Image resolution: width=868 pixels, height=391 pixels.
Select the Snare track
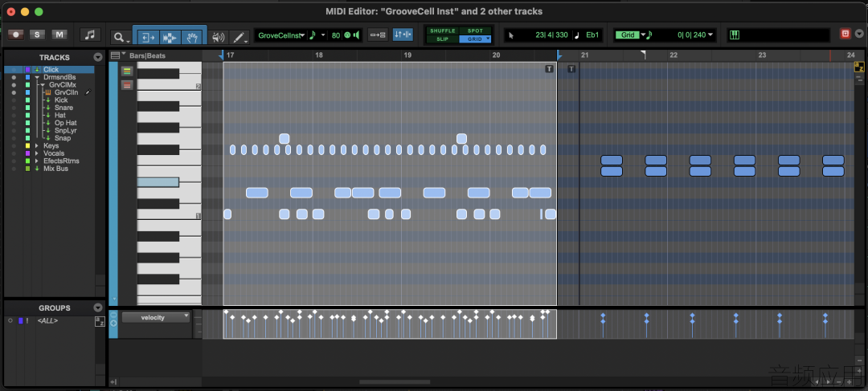pyautogui.click(x=63, y=108)
